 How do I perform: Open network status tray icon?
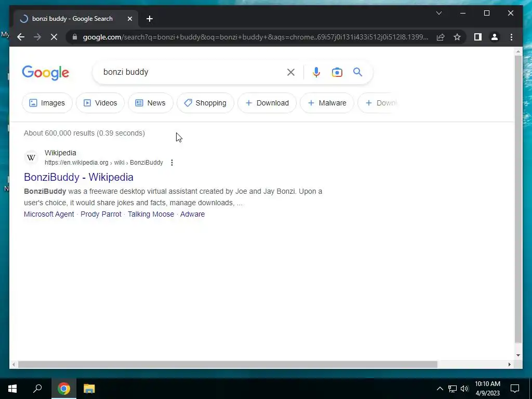(x=453, y=389)
